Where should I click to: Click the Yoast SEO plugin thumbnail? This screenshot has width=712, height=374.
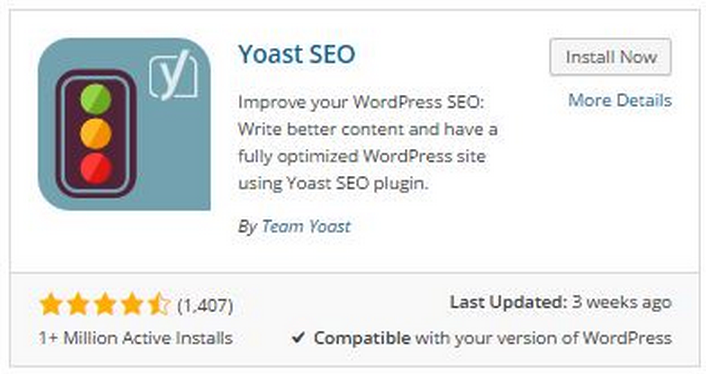point(124,124)
